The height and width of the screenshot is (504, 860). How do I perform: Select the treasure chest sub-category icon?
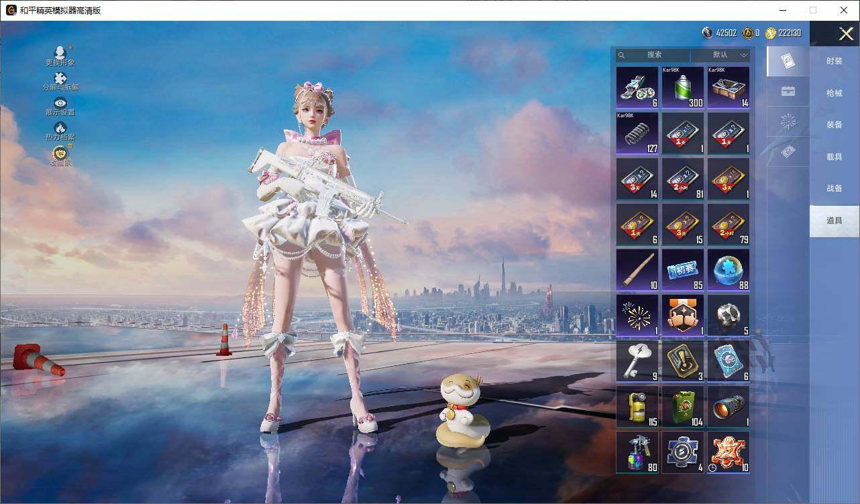tap(788, 92)
